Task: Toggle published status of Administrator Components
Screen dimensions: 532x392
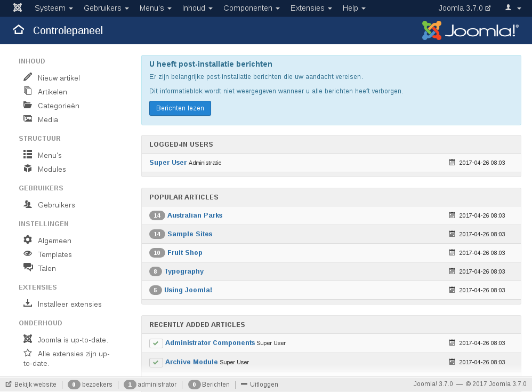Action: [156, 343]
